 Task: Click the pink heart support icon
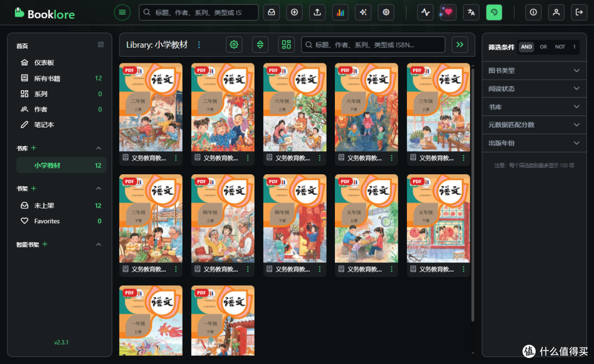coord(448,13)
